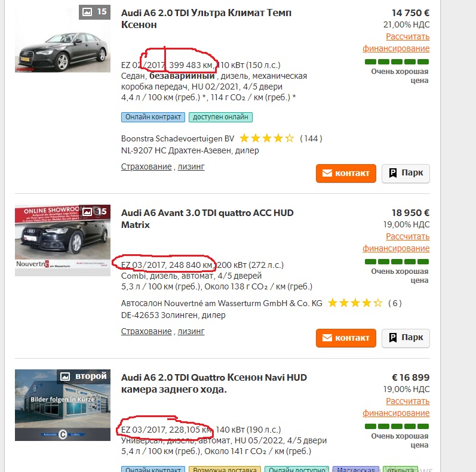The width and height of the screenshot is (476, 472).
Task: Click the star rating for Boonstra Schadevoertuigen BV
Action: coord(267,138)
